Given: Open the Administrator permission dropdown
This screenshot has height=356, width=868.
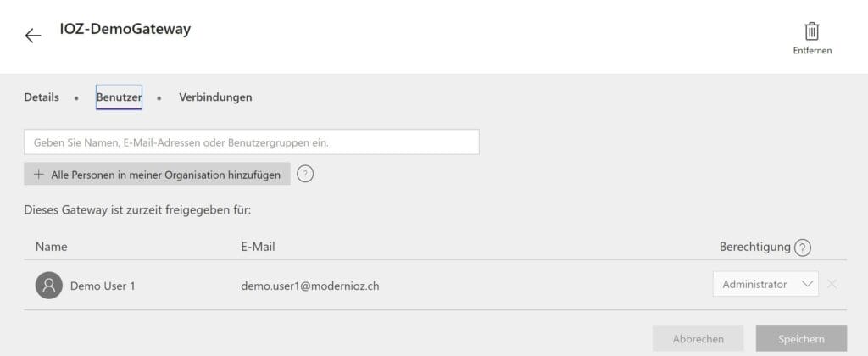Looking at the screenshot, I should [754, 285].
